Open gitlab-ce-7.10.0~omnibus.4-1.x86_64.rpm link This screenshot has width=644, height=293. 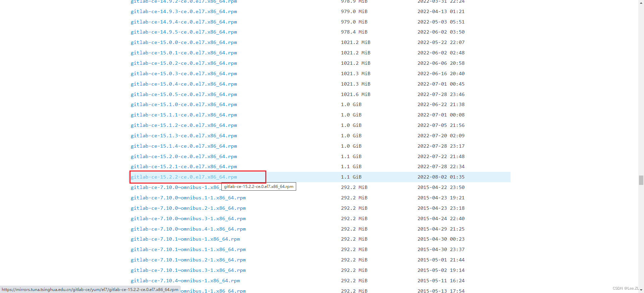pyautogui.click(x=188, y=229)
